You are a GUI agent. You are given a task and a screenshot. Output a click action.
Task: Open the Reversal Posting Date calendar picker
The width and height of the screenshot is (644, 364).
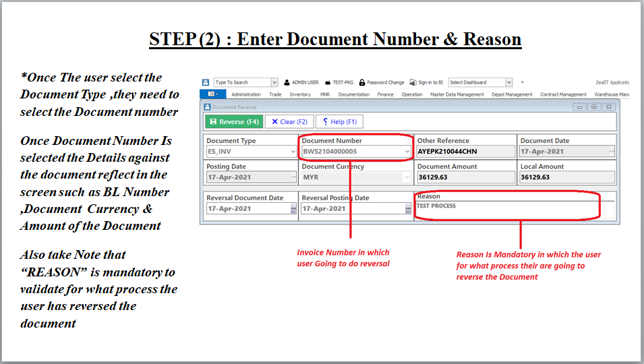(x=408, y=209)
